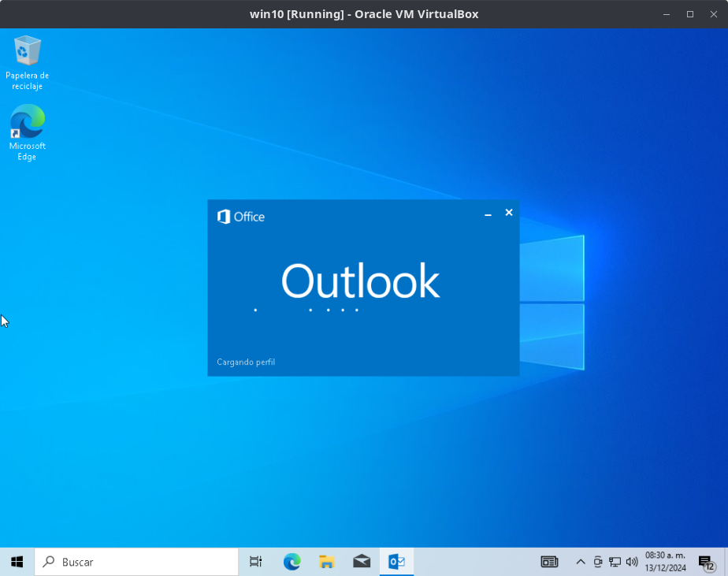Open the clock showing 08:30 a. m.

coord(665,562)
